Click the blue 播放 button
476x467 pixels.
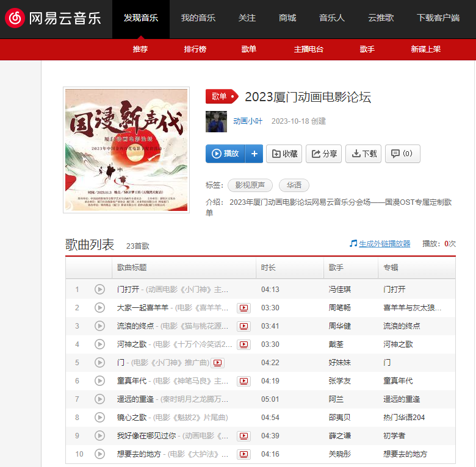225,154
